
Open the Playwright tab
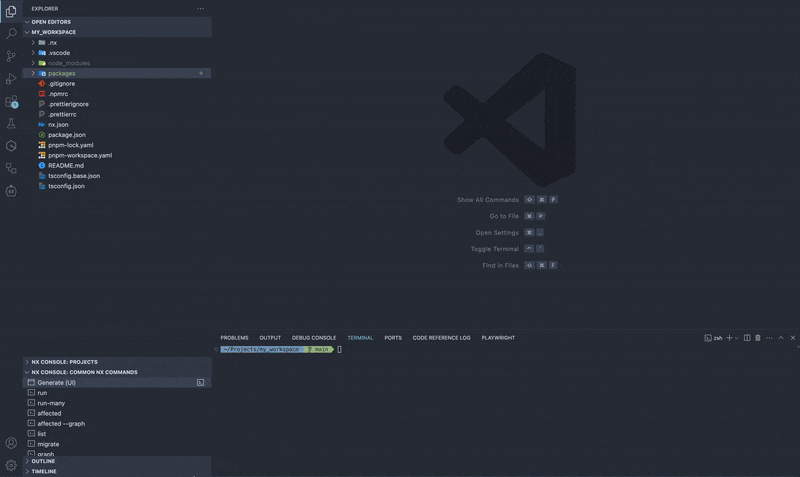tap(498, 338)
